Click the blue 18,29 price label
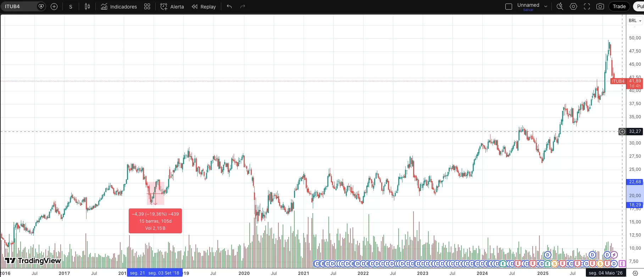The width and height of the screenshot is (644, 277). click(x=635, y=205)
